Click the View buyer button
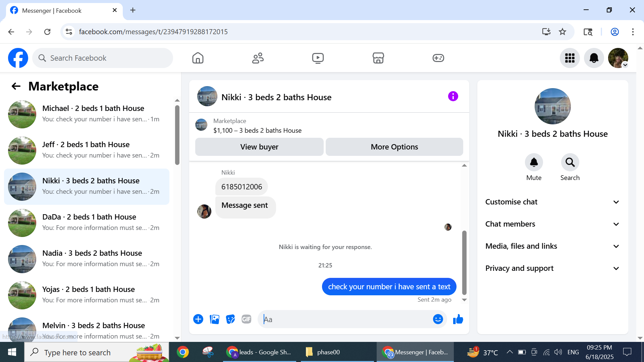 coord(259,147)
